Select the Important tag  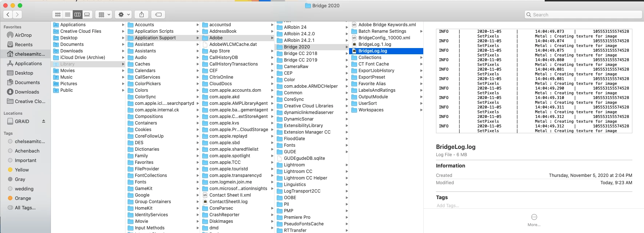pos(25,160)
